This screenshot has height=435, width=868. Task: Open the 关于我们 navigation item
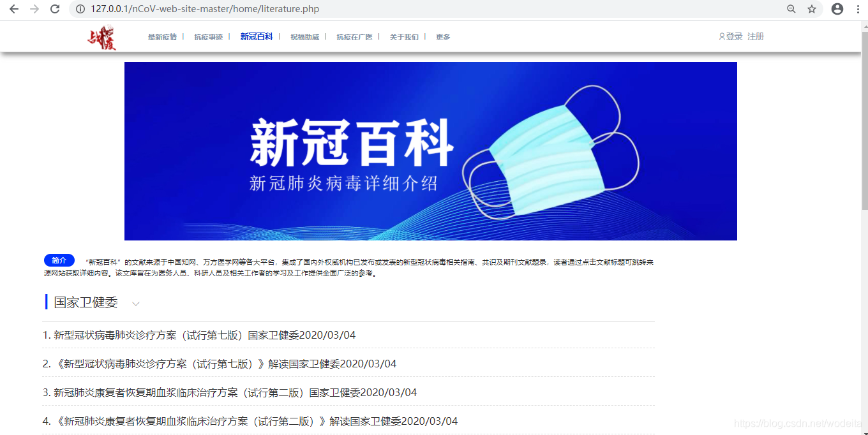point(404,37)
